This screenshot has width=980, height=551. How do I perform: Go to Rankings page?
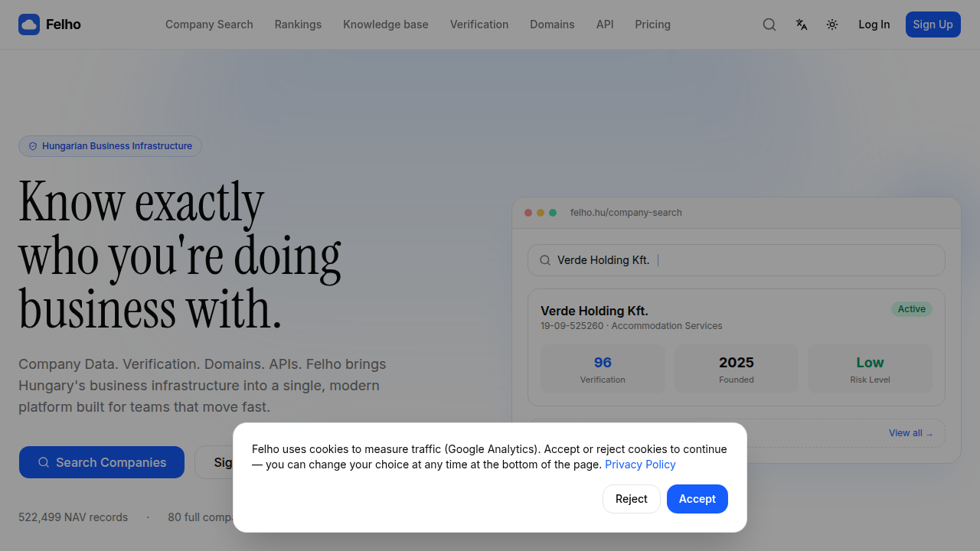(x=298, y=24)
